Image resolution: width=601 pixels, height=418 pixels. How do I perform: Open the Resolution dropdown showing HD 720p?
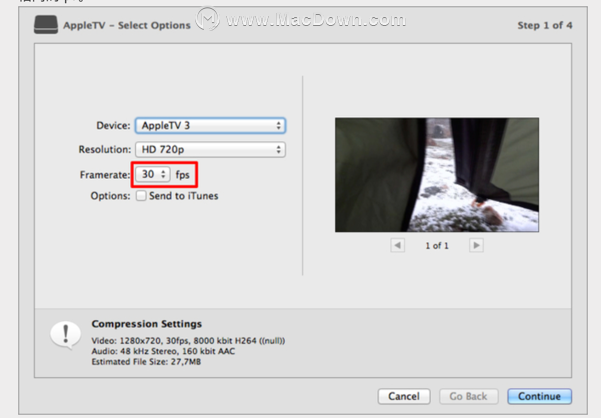click(210, 149)
